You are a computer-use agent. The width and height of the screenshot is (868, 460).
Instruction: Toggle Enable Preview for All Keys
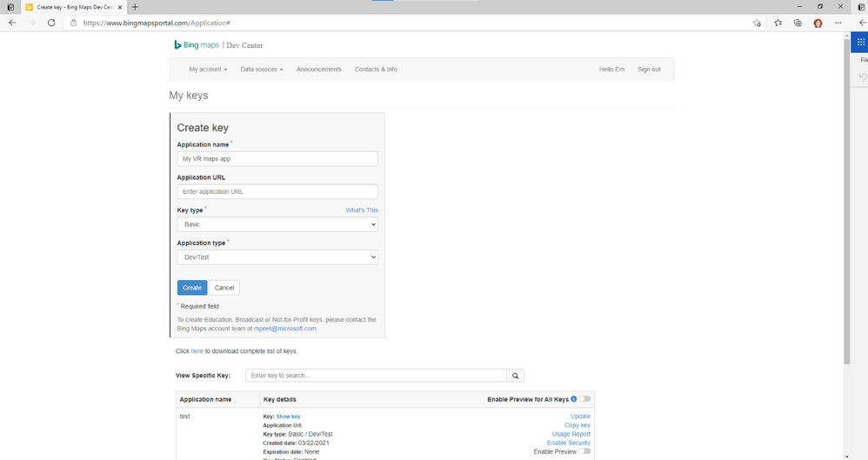coord(584,399)
